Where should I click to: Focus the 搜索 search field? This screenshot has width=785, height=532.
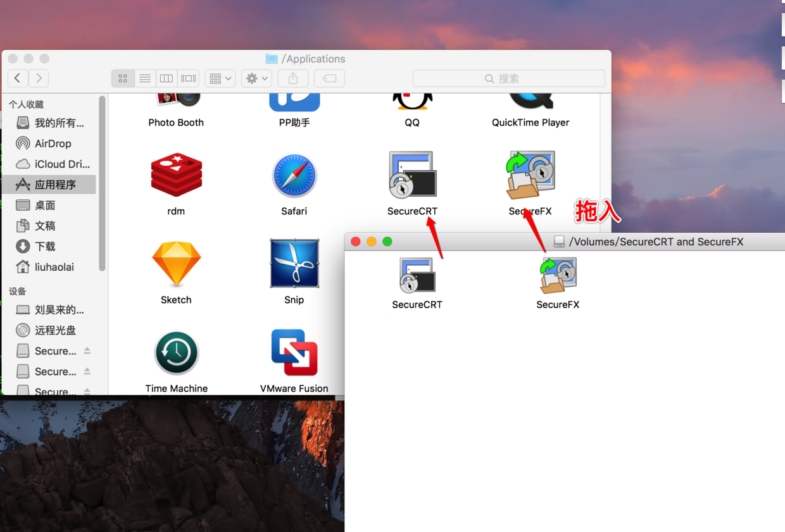(x=509, y=78)
